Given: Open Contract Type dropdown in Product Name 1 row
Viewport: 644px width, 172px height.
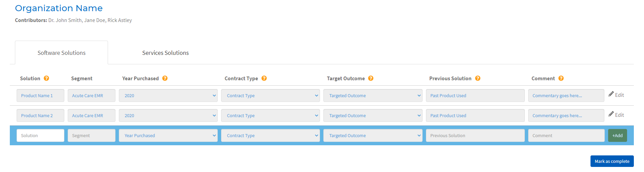Looking at the screenshot, I should 271,95.
